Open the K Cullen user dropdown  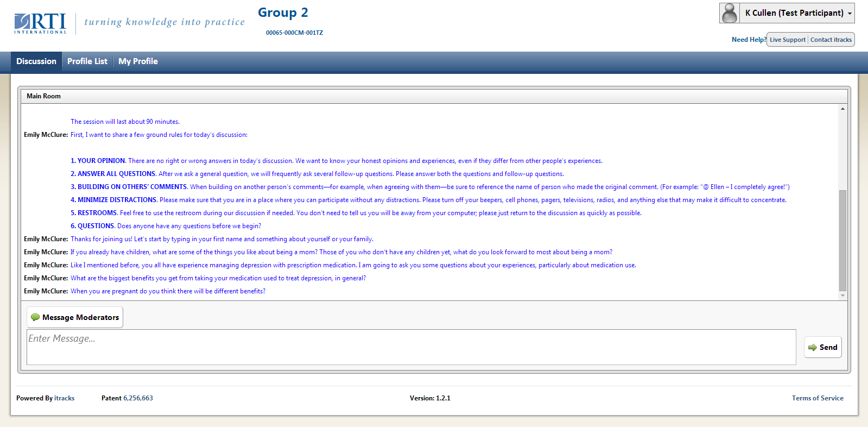[787, 13]
